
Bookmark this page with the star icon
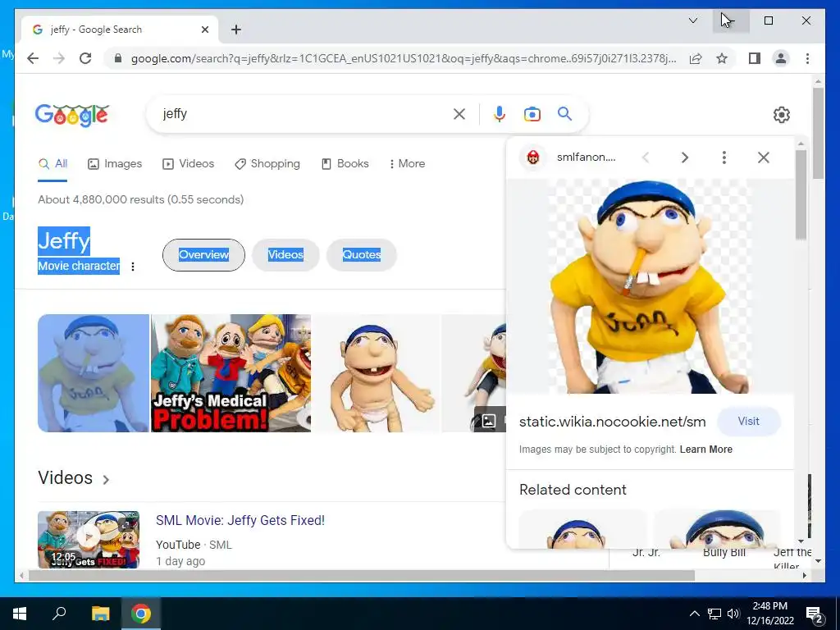(722, 58)
